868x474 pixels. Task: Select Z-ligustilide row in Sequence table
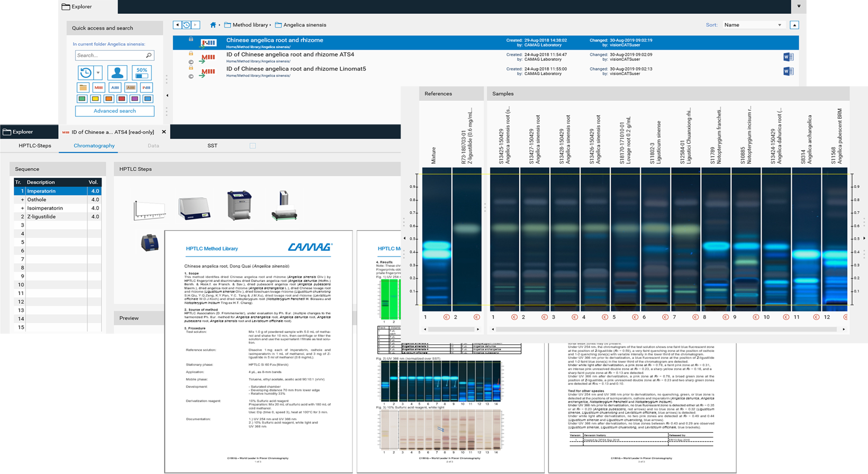click(x=57, y=216)
